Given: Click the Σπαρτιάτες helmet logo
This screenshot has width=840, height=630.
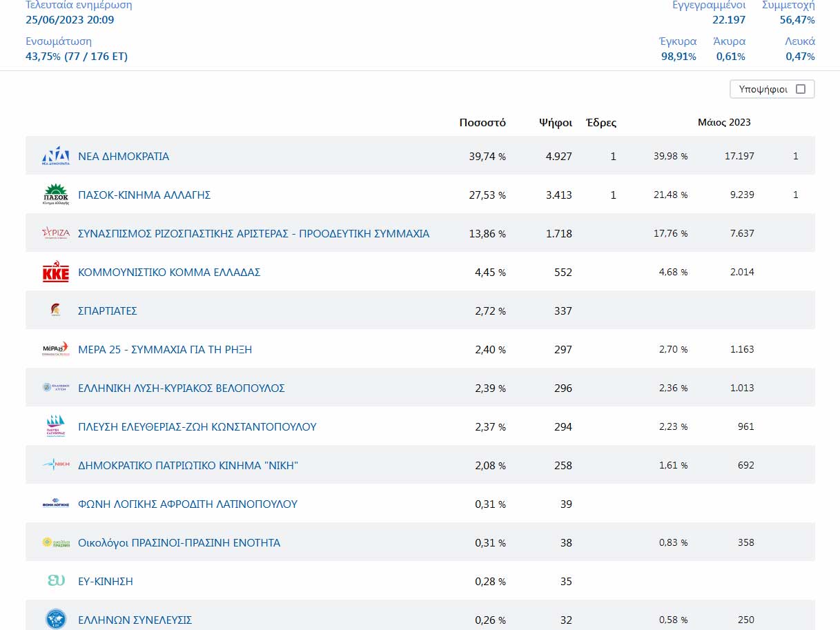Looking at the screenshot, I should (x=56, y=311).
